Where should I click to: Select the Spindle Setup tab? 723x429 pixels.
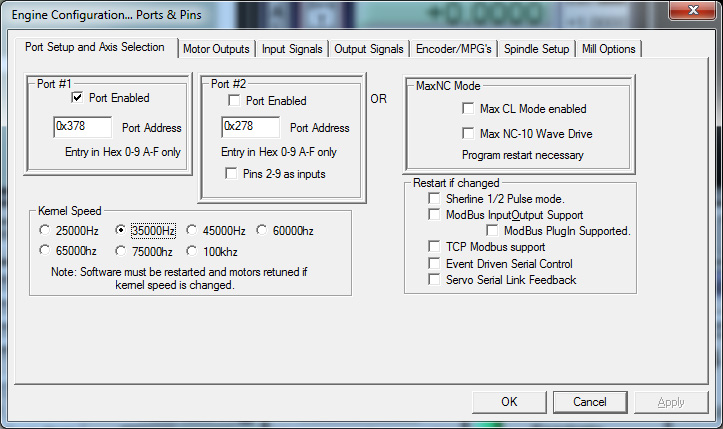point(536,49)
